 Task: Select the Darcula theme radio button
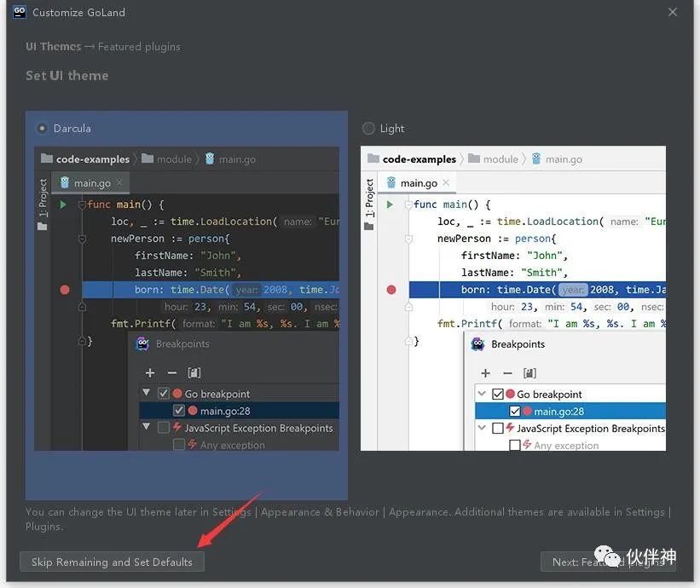click(x=42, y=129)
